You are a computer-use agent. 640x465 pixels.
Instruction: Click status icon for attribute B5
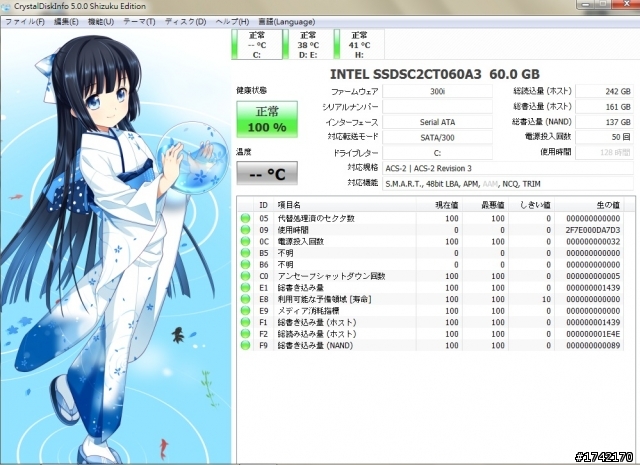(245, 253)
